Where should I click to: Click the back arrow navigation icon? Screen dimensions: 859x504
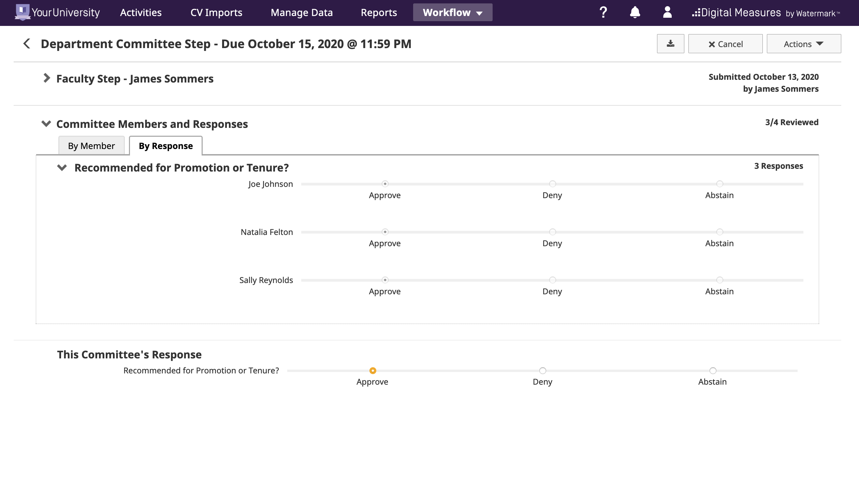click(26, 43)
